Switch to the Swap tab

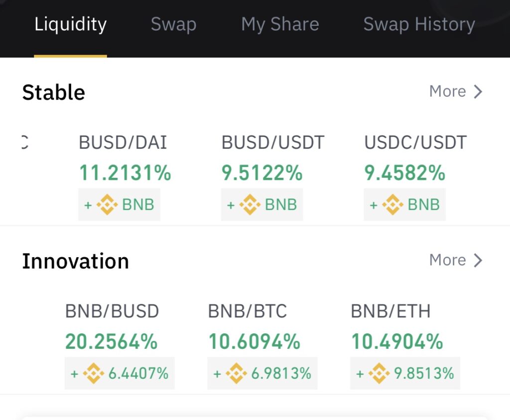[x=174, y=24]
